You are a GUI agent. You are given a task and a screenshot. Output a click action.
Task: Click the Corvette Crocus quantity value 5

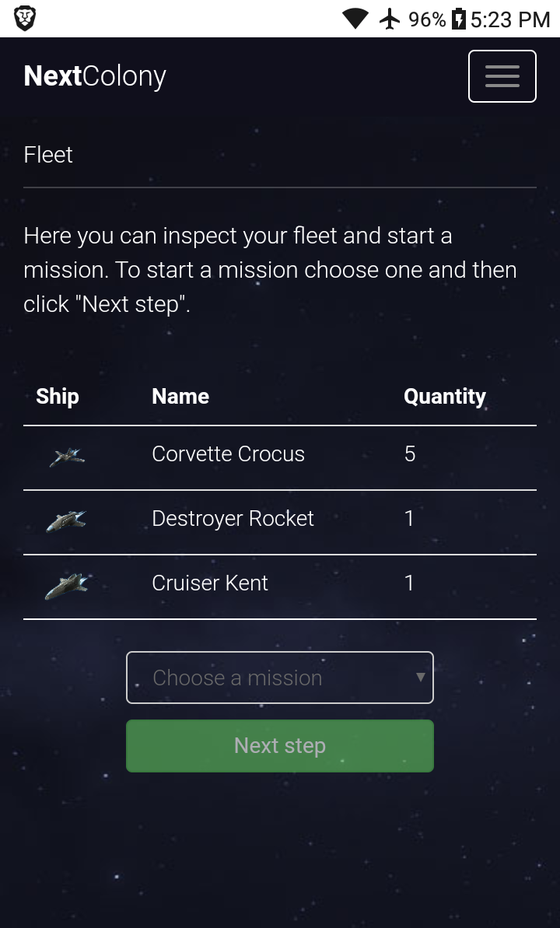[410, 454]
